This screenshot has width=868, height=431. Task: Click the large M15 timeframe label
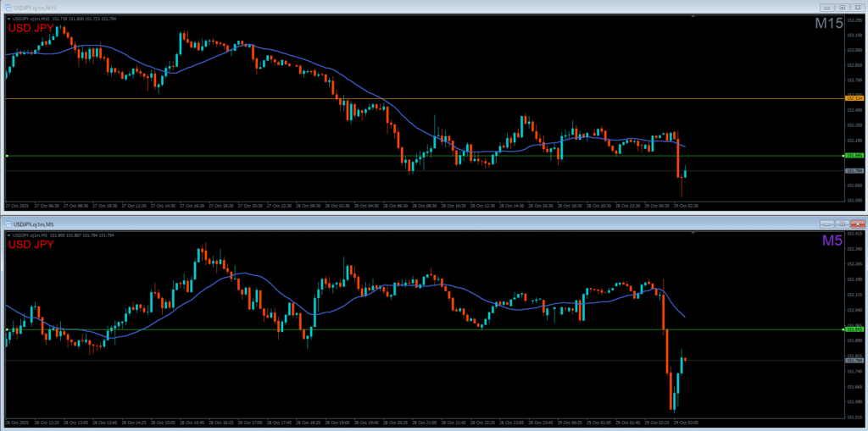(828, 25)
